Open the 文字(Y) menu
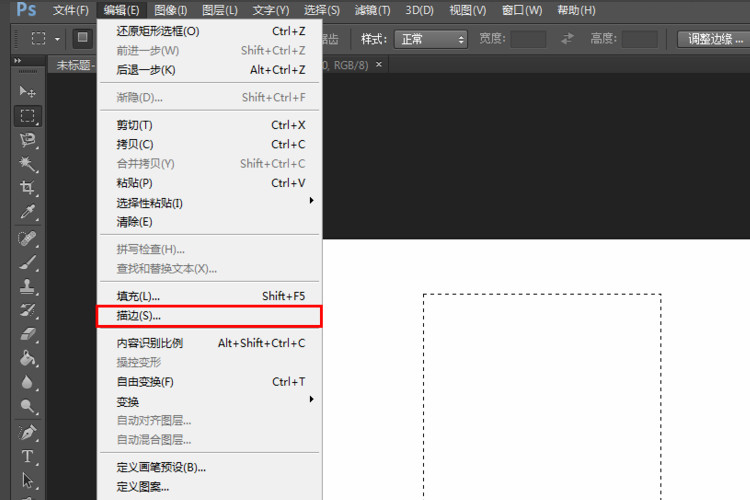 tap(271, 10)
